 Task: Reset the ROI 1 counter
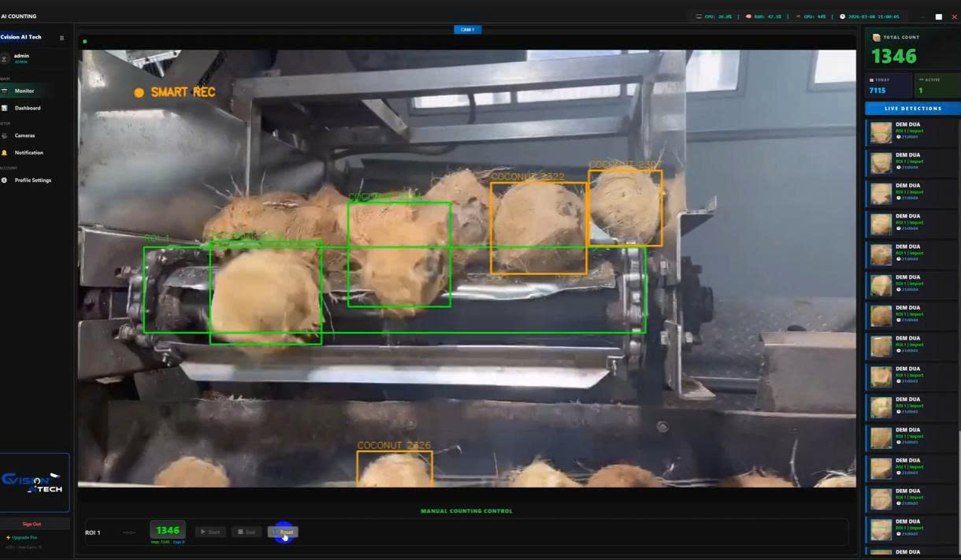click(284, 532)
